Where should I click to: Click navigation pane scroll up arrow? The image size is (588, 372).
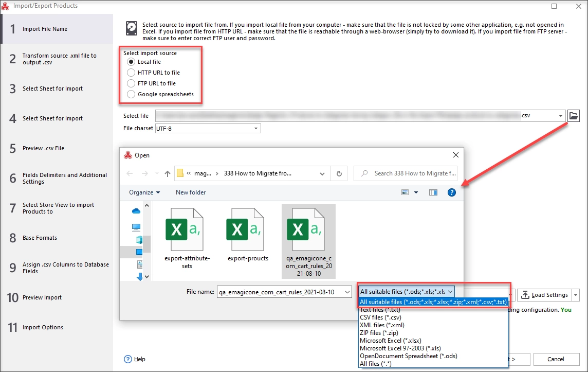pyautogui.click(x=146, y=206)
